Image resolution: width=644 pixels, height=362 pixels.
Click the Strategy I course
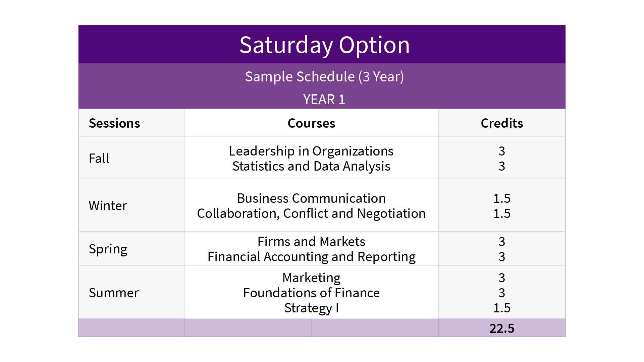pos(311,308)
